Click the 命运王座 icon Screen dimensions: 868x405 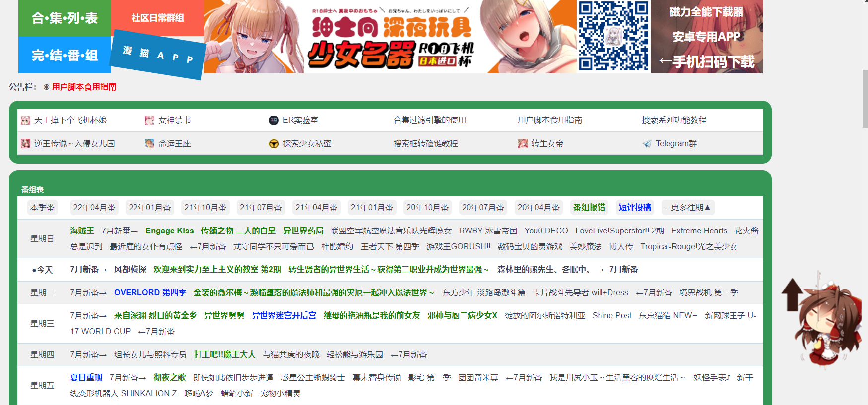pyautogui.click(x=149, y=144)
